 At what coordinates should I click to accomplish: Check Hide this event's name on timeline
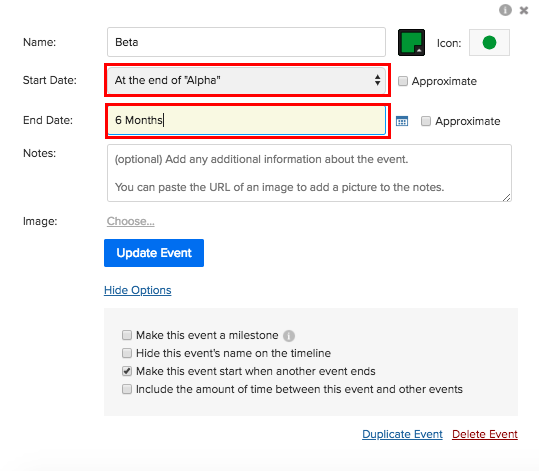(127, 353)
